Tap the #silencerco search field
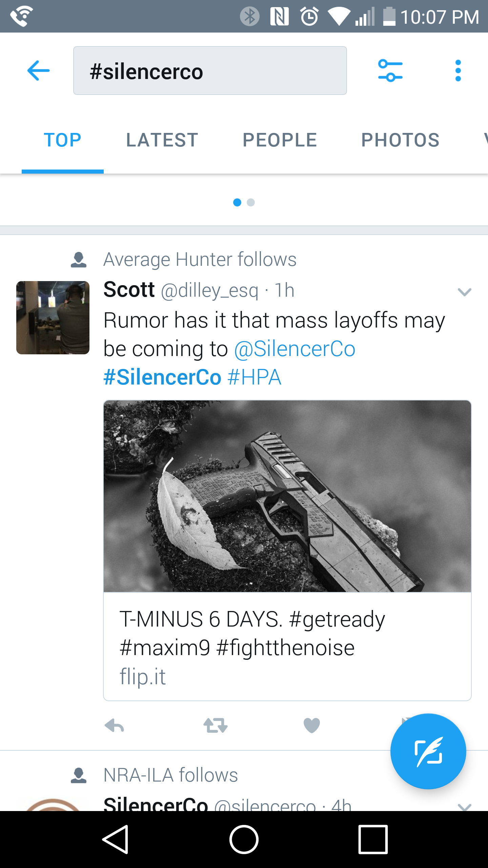Screen dimensions: 488x868 (x=210, y=71)
